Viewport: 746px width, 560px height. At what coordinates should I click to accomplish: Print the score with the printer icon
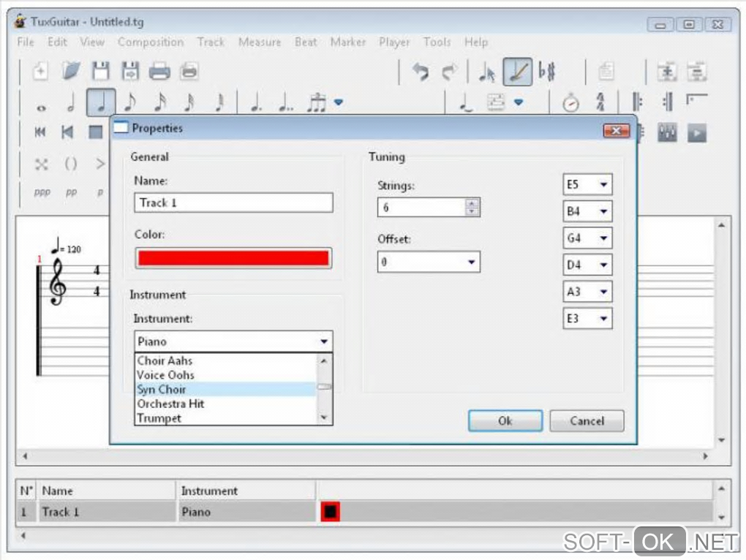tap(159, 72)
